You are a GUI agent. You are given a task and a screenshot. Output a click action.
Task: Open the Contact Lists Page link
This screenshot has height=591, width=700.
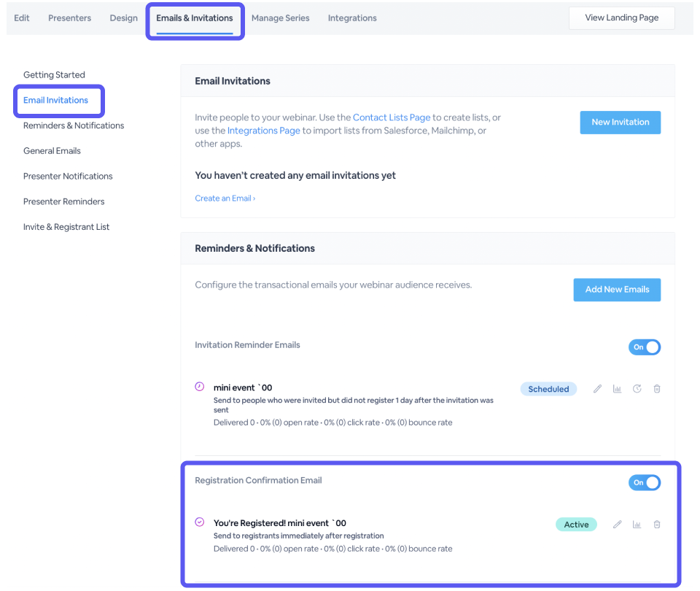(392, 117)
